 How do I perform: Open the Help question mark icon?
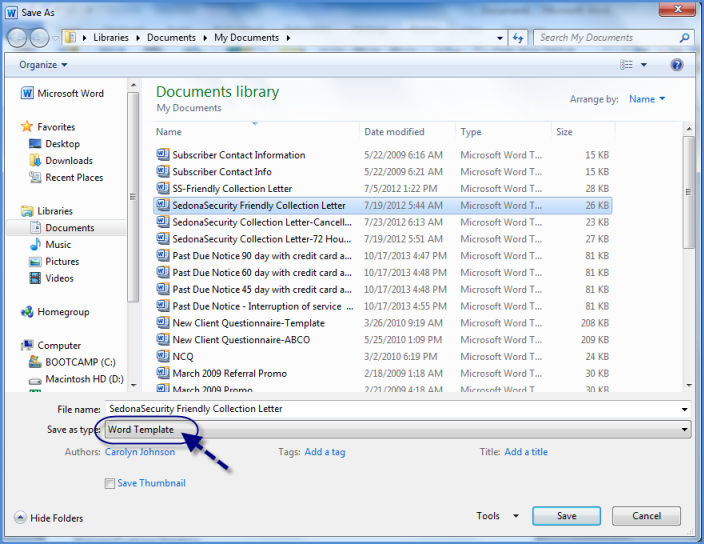[x=677, y=65]
